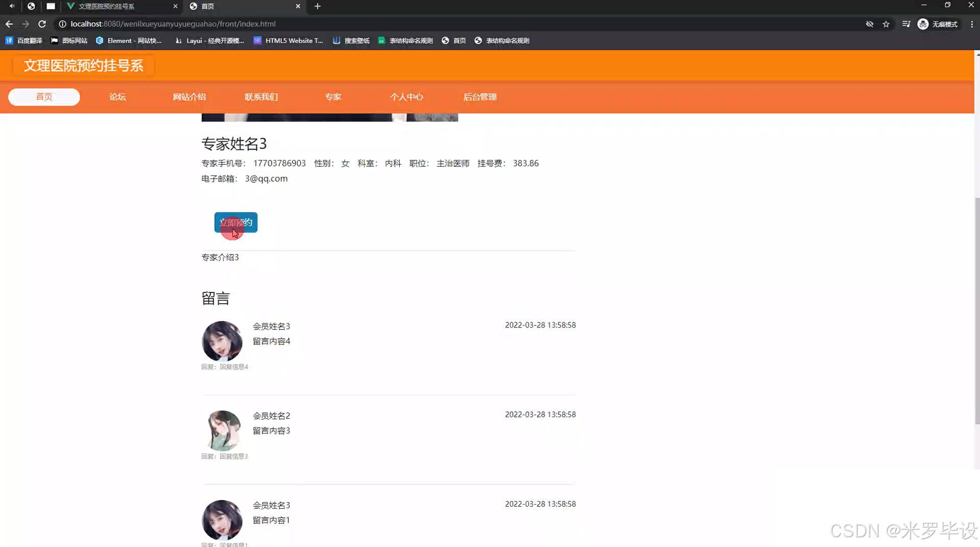Go back using the browser back arrow

(x=9, y=24)
